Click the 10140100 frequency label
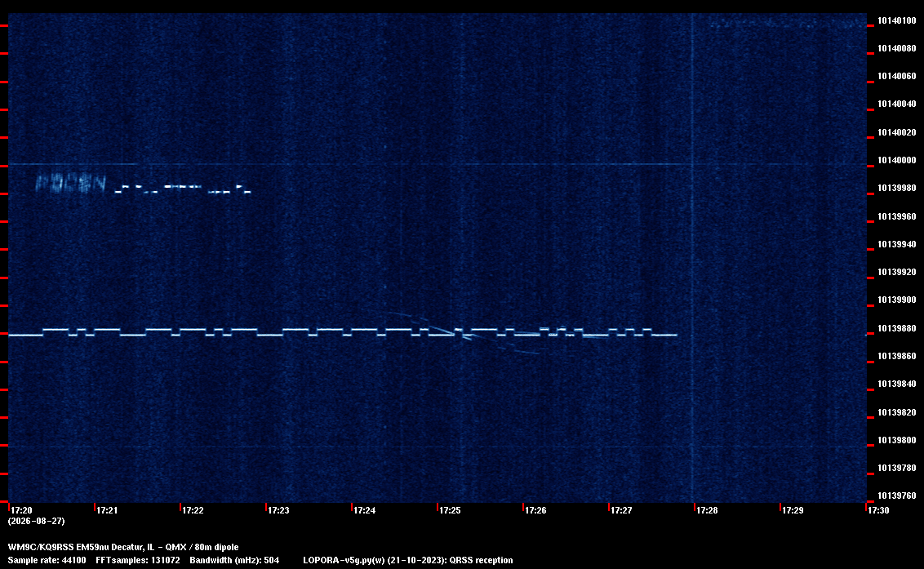 click(896, 20)
